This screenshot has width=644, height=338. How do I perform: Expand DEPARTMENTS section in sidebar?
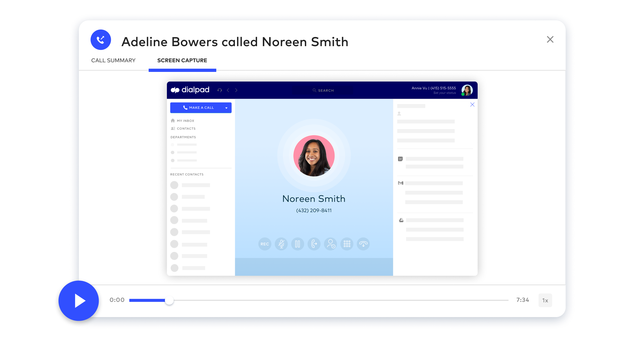tap(183, 137)
